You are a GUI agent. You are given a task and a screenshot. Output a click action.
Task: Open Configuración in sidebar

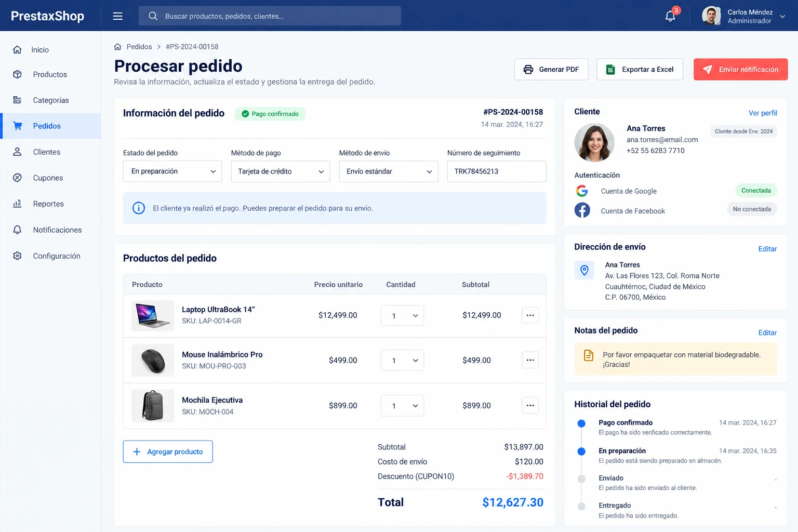pos(50,256)
